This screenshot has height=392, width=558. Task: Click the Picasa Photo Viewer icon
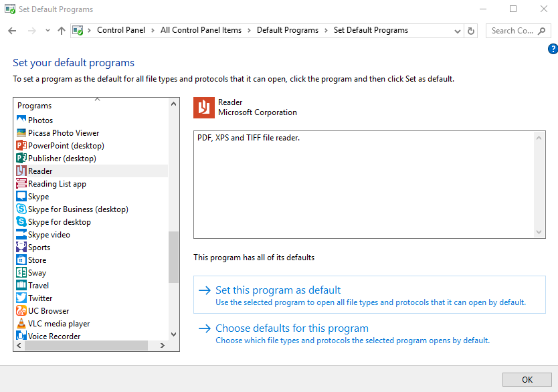pos(21,132)
